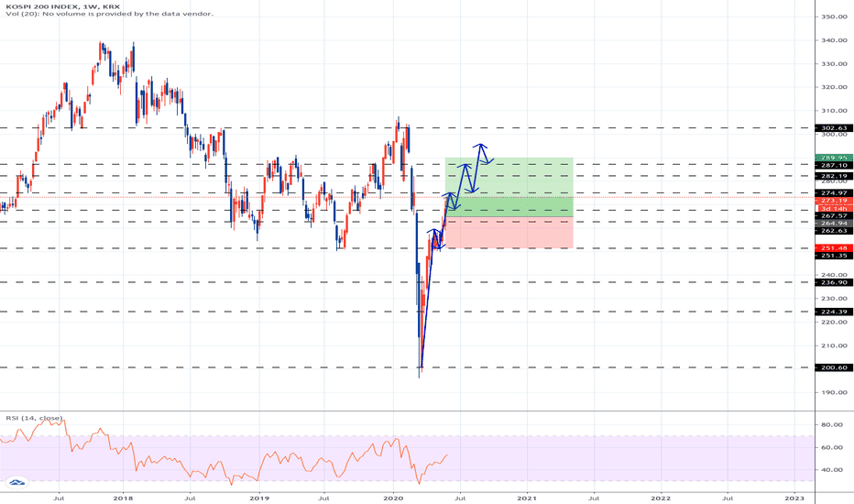Click the 330.00 price axis value
This screenshot has height=504, width=854.
(x=835, y=64)
